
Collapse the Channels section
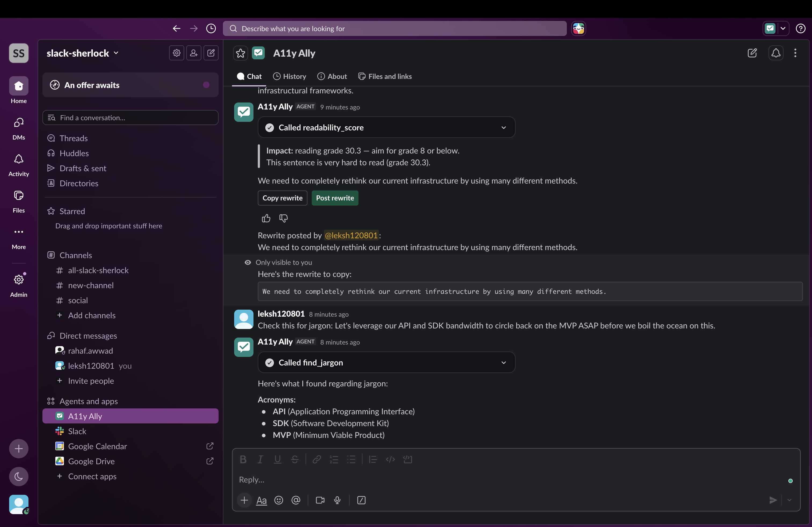pos(75,255)
